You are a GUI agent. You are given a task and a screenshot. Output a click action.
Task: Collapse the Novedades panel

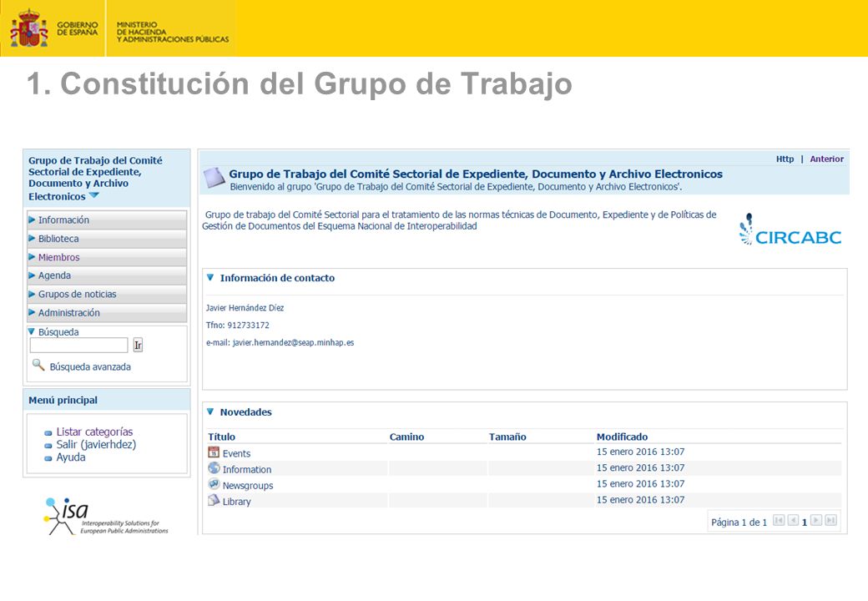click(x=210, y=412)
